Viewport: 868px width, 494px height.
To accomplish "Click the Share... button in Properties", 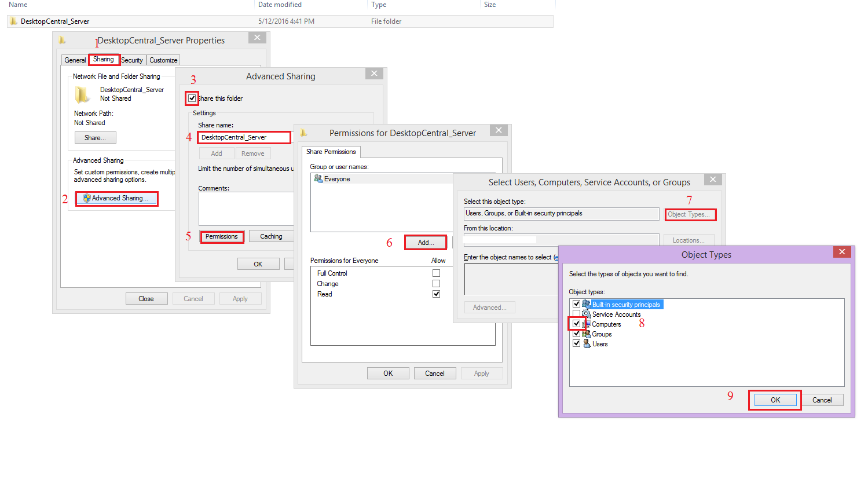I will (96, 138).
